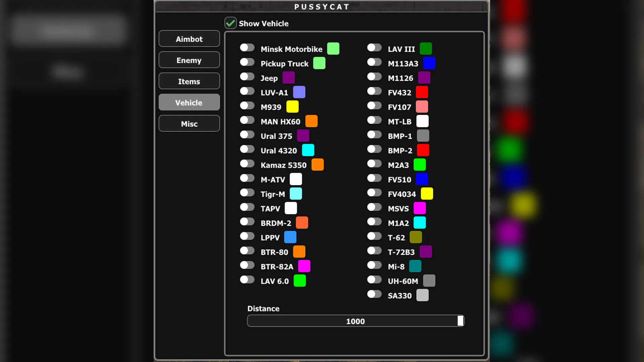
Task: Open the LPPV blue color swatch
Action: 290,237
